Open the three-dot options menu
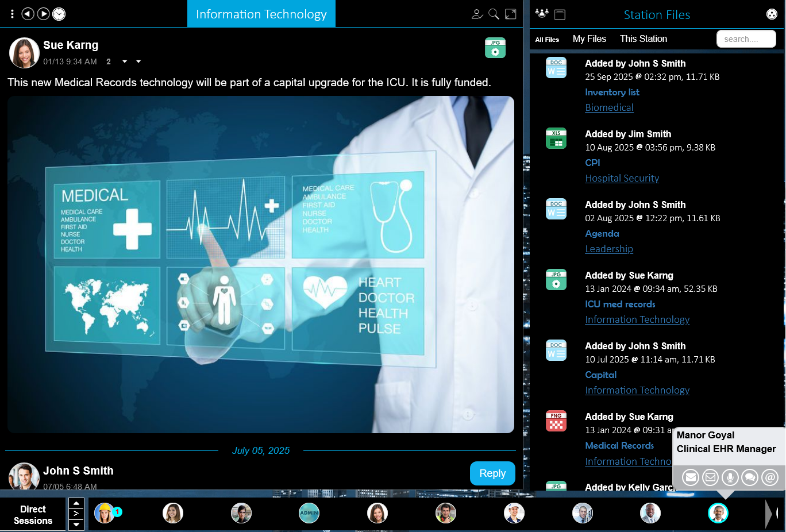 click(12, 14)
